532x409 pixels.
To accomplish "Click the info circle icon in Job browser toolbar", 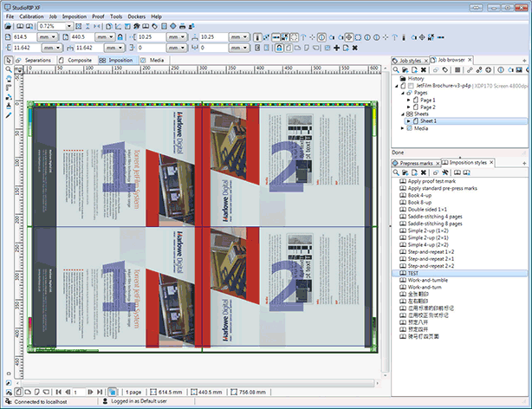I will click(501, 70).
